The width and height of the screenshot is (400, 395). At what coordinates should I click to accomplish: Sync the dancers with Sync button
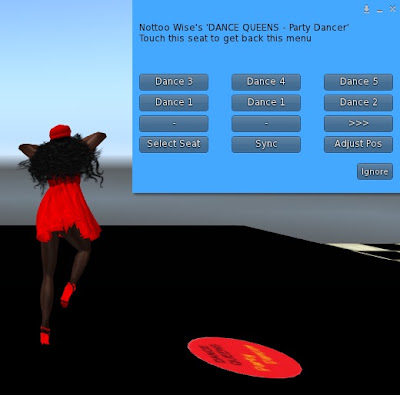(266, 144)
